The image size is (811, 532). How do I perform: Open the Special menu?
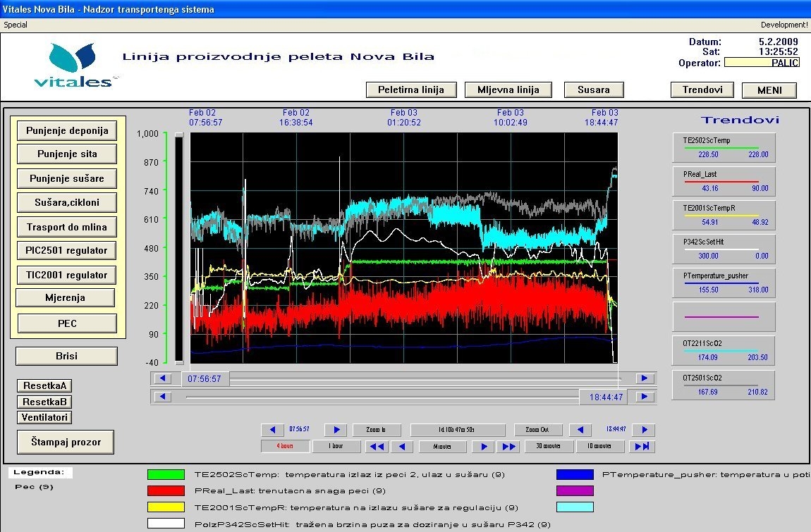pos(16,25)
